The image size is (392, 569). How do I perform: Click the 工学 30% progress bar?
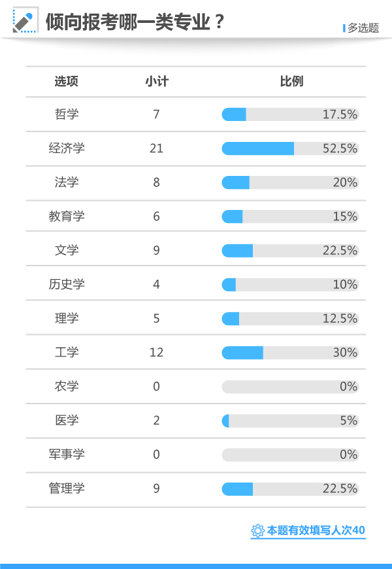coord(290,353)
